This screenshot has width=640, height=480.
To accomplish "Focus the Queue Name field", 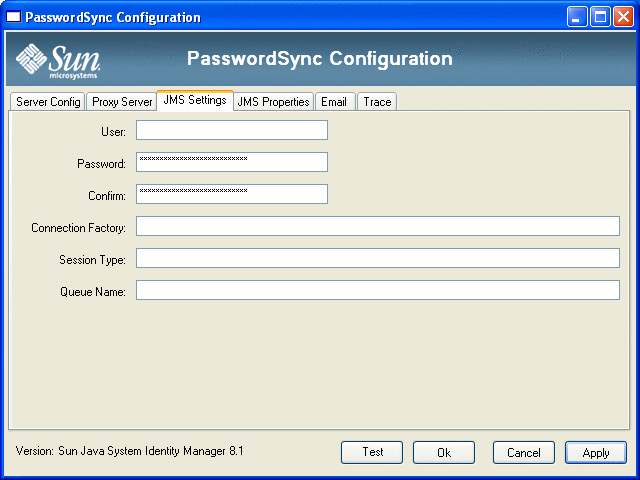I will (378, 290).
